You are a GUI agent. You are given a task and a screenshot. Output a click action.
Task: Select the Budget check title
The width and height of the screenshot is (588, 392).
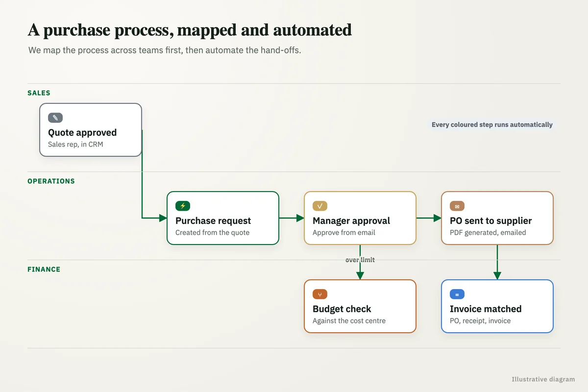point(342,309)
